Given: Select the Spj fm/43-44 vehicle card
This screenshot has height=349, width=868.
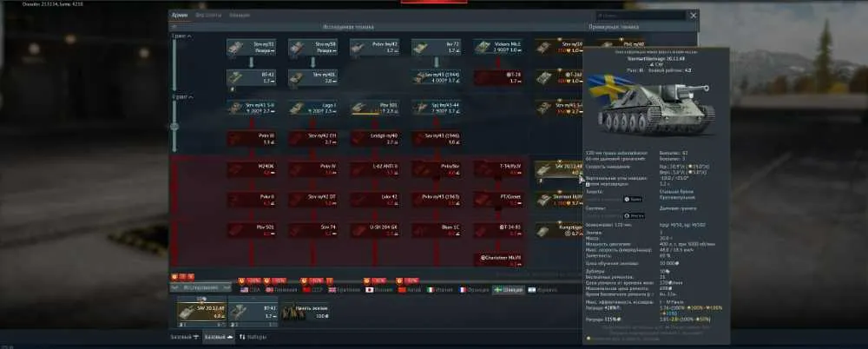Looking at the screenshot, I should coord(437,108).
